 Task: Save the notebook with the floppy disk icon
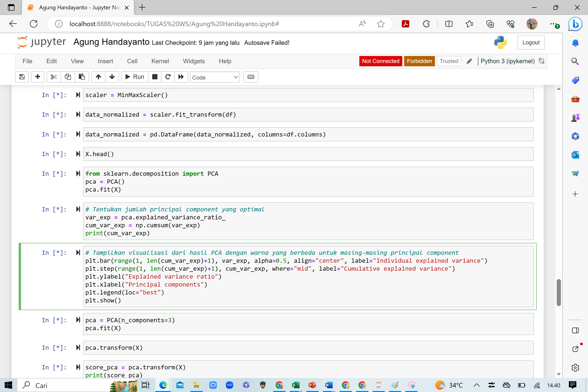point(22,77)
